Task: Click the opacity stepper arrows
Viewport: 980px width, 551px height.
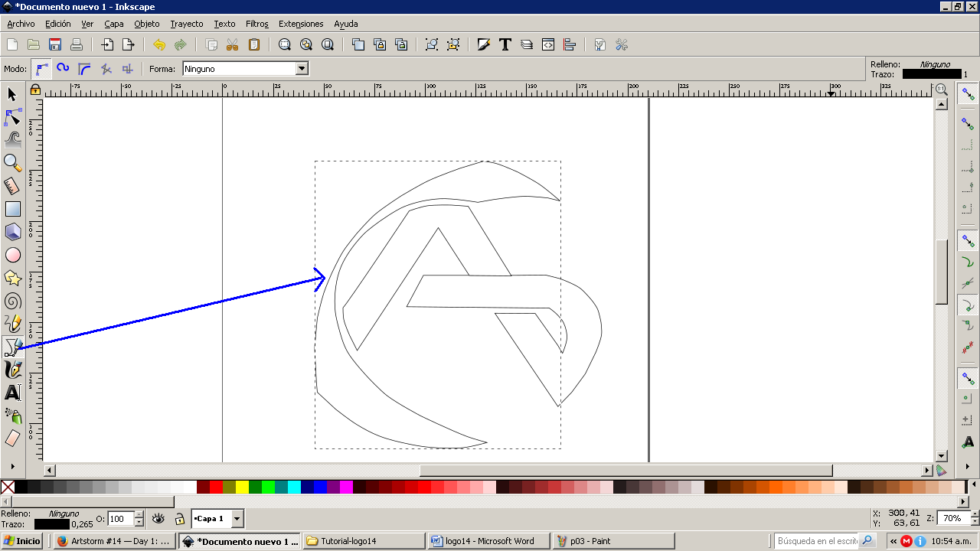Action: [139, 519]
